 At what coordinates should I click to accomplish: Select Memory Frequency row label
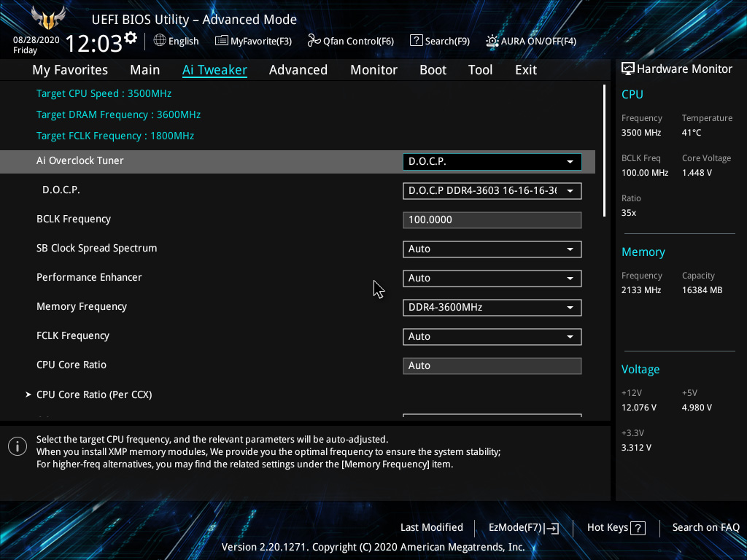coord(82,307)
